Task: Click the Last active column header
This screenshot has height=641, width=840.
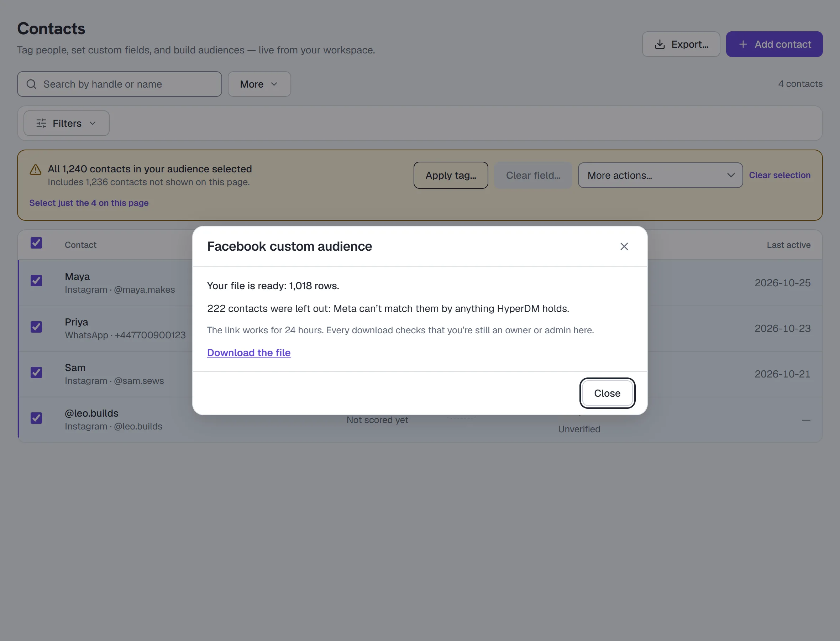Action: coord(788,245)
